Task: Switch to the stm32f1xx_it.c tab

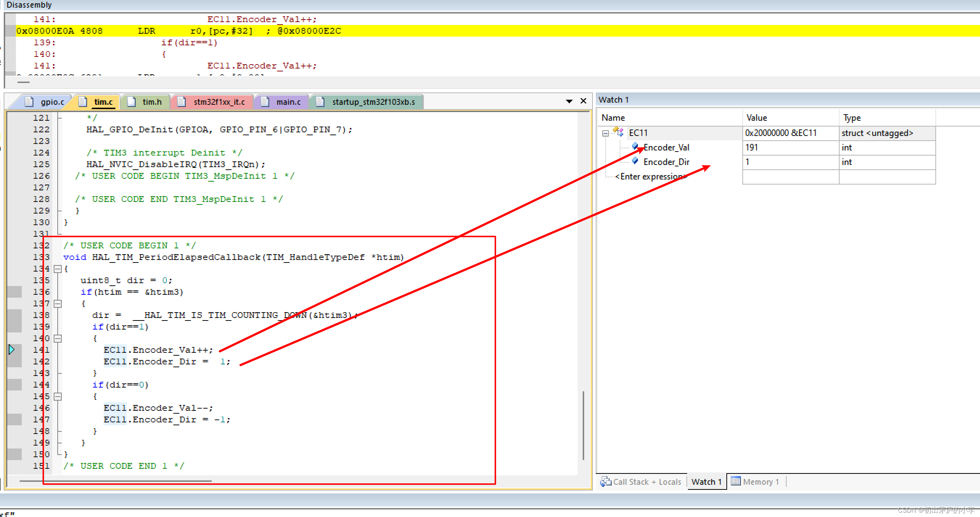Action: pos(219,102)
